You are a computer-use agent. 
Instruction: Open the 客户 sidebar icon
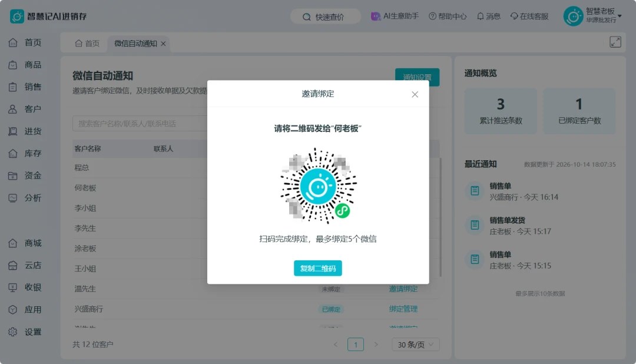[13, 109]
